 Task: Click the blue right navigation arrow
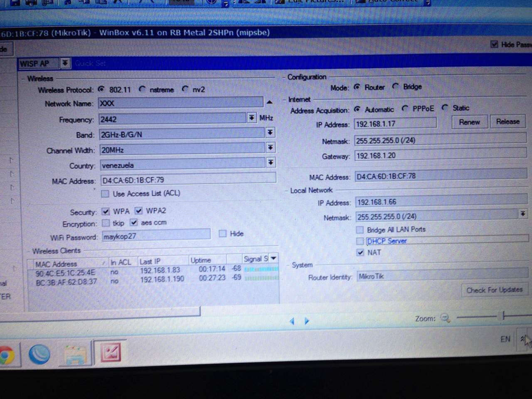pos(307,321)
